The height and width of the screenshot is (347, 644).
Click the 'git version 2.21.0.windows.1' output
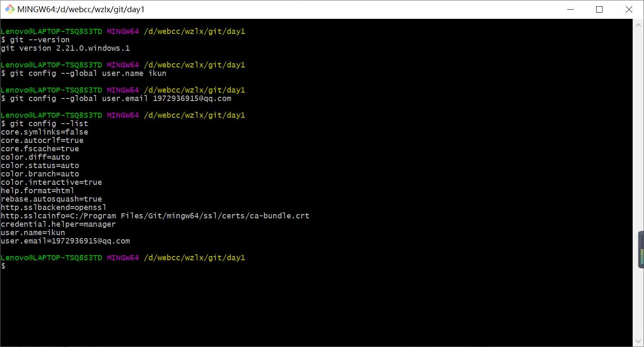(x=65, y=48)
